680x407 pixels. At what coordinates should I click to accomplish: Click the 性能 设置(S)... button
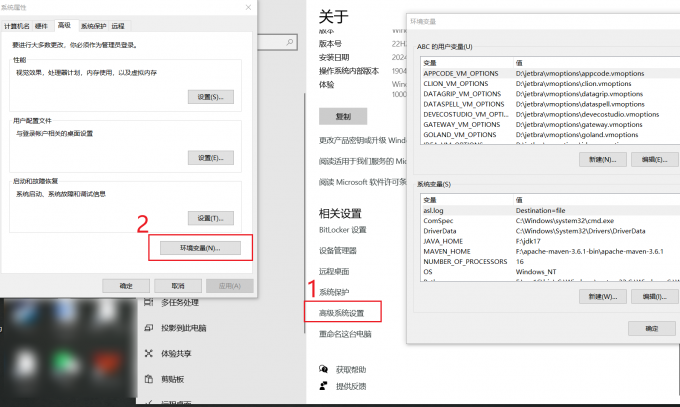(x=211, y=97)
